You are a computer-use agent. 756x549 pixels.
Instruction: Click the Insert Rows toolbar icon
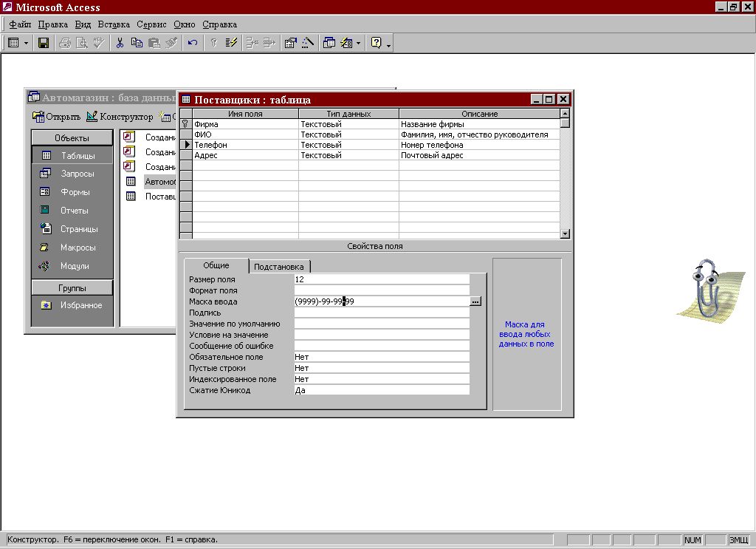252,43
